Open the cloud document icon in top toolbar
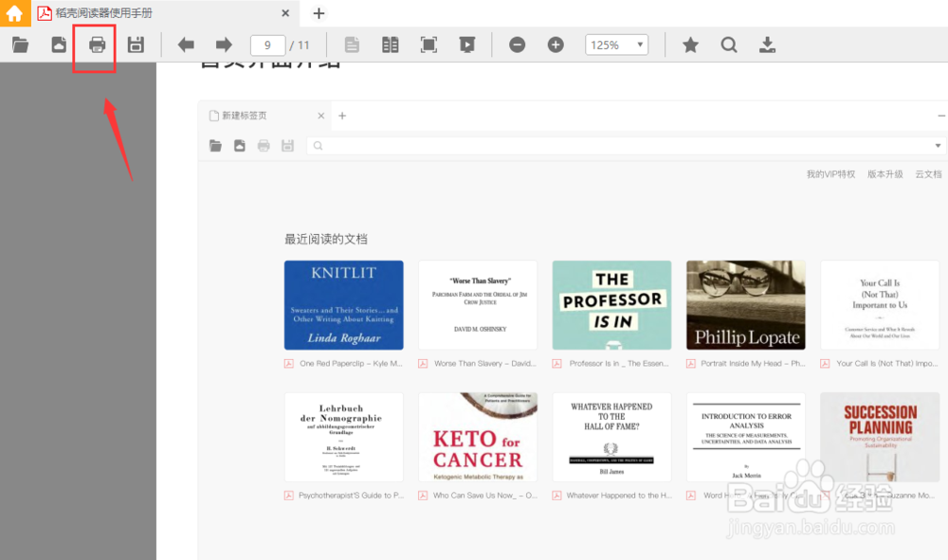This screenshot has height=560, width=948. click(x=59, y=45)
